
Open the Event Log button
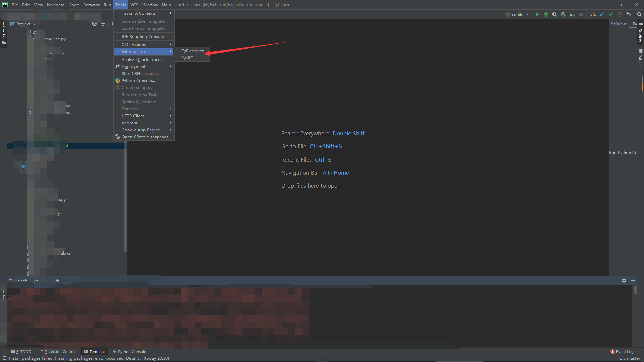coord(622,352)
